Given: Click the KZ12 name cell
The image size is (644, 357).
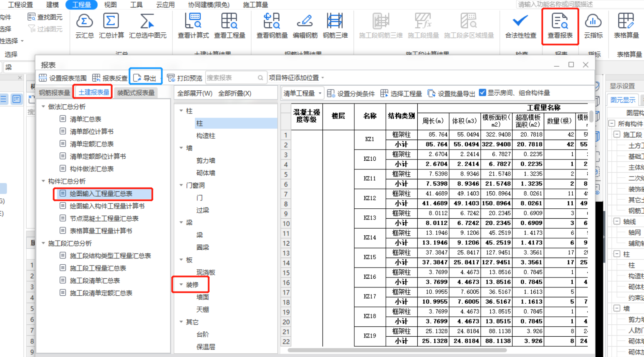Looking at the screenshot, I should pos(370,198).
